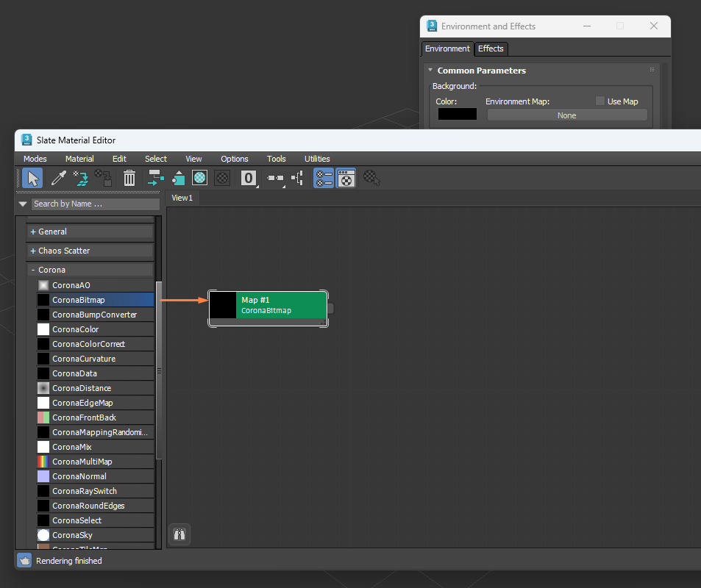The width and height of the screenshot is (701, 588).
Task: Open the Material menu
Action: click(x=79, y=159)
